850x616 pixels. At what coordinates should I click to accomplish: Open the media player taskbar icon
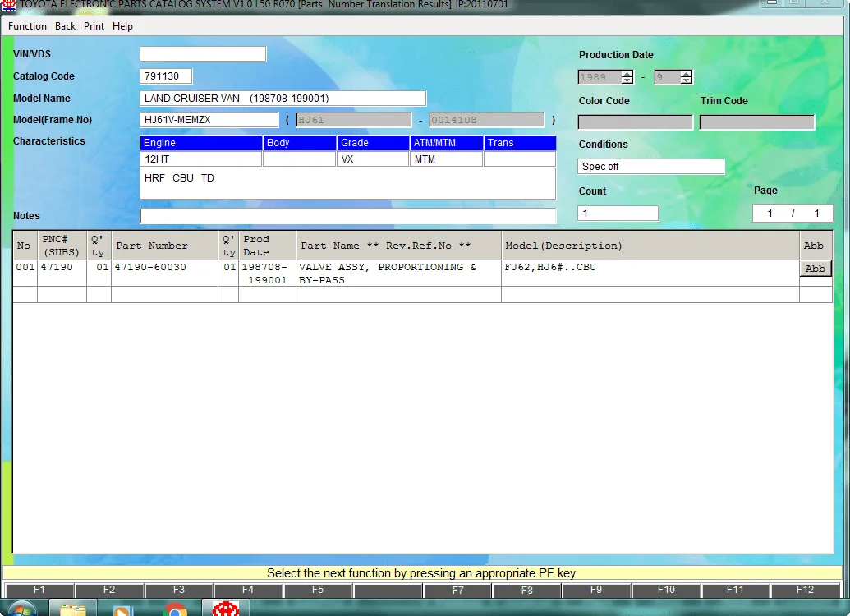pyautogui.click(x=123, y=609)
